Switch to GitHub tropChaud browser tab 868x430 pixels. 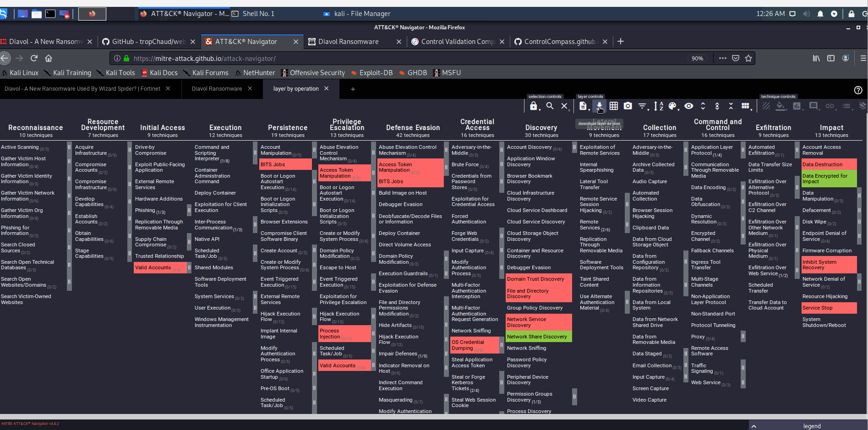(148, 42)
